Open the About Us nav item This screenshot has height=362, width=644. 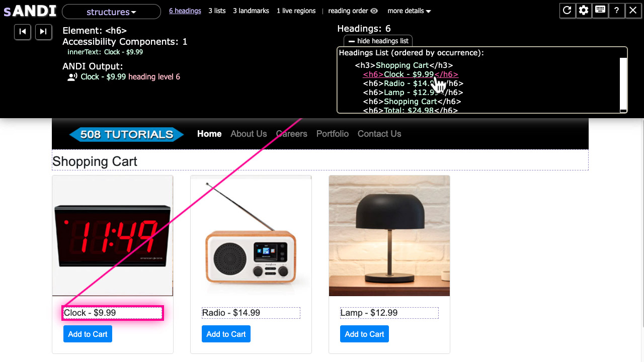249,134
